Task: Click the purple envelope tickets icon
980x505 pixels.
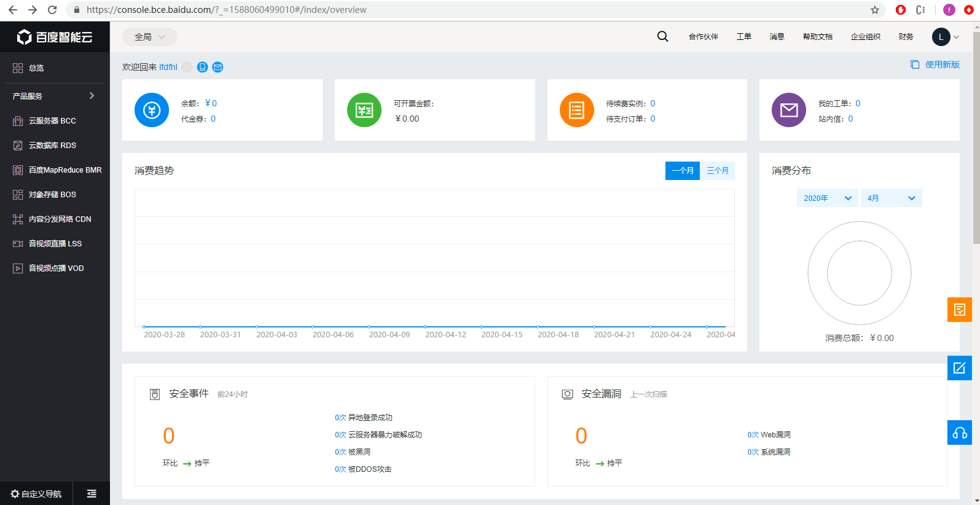Action: (x=789, y=110)
